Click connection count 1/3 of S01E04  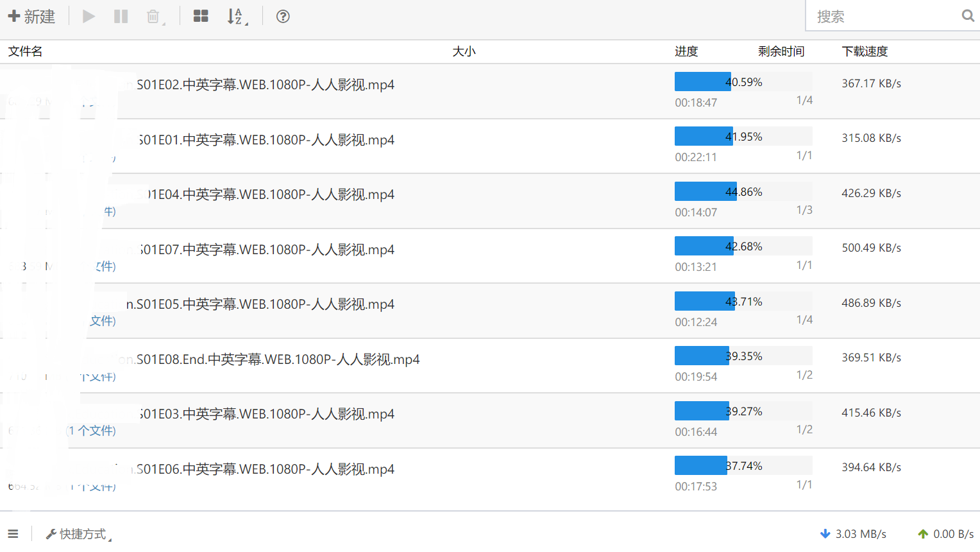point(804,210)
